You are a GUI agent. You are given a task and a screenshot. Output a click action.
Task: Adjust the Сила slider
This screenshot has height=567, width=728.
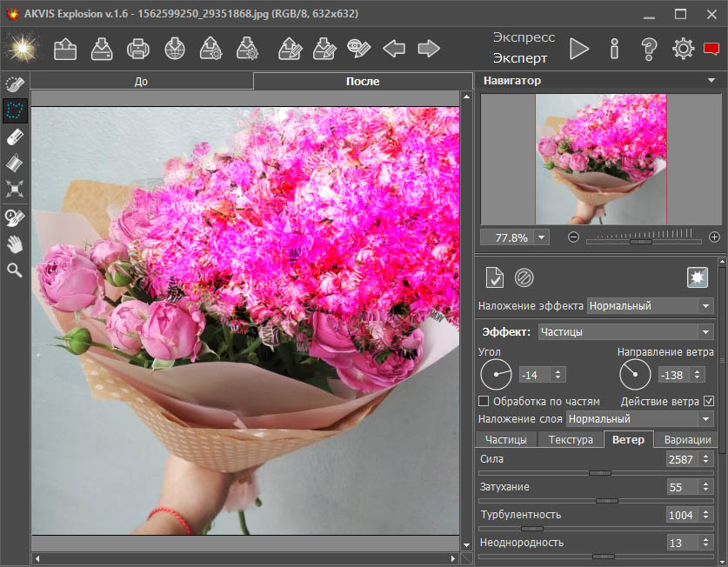coord(599,473)
